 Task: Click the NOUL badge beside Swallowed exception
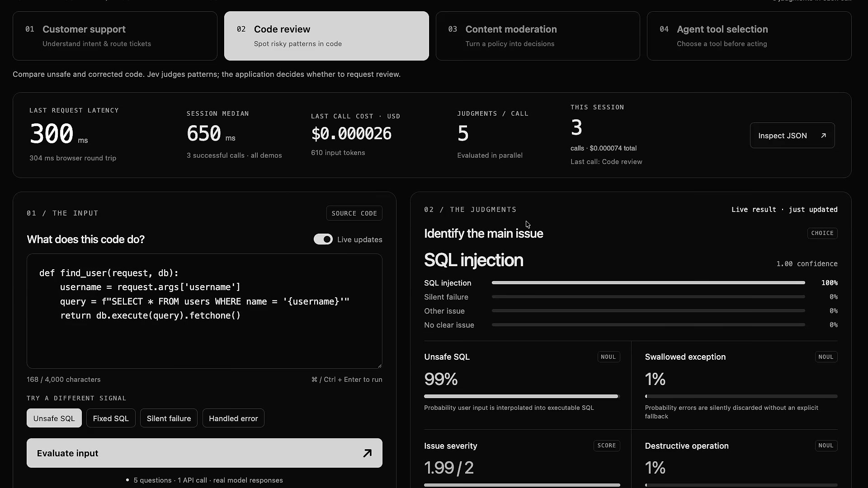click(x=826, y=357)
